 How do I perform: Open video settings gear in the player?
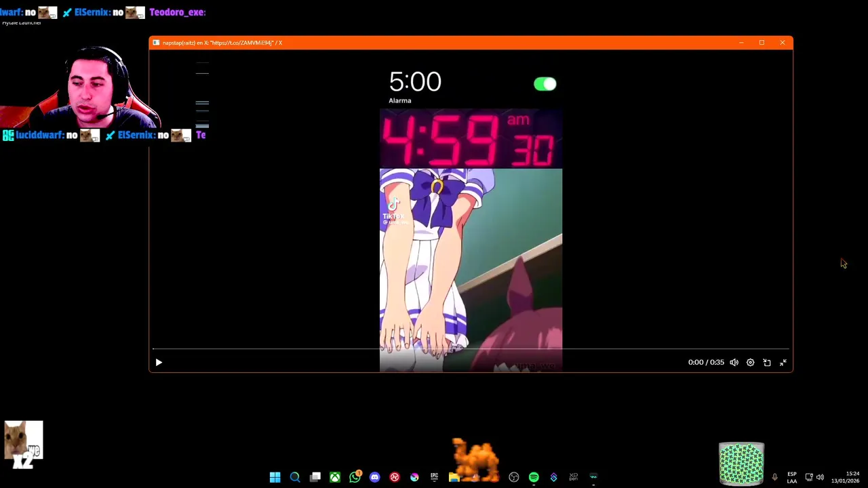tap(750, 363)
